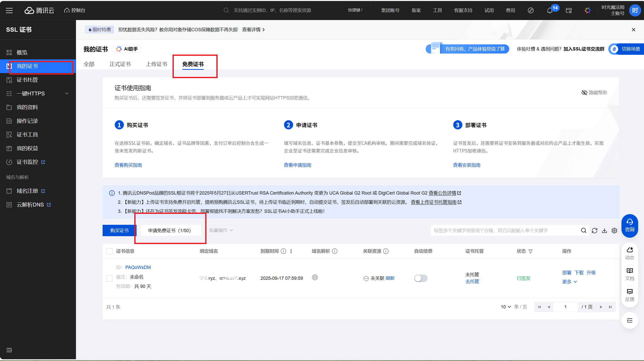Viewport: 644px width, 361px height.
Task: Select 证书托管 in the sidebar
Action: pos(27,80)
